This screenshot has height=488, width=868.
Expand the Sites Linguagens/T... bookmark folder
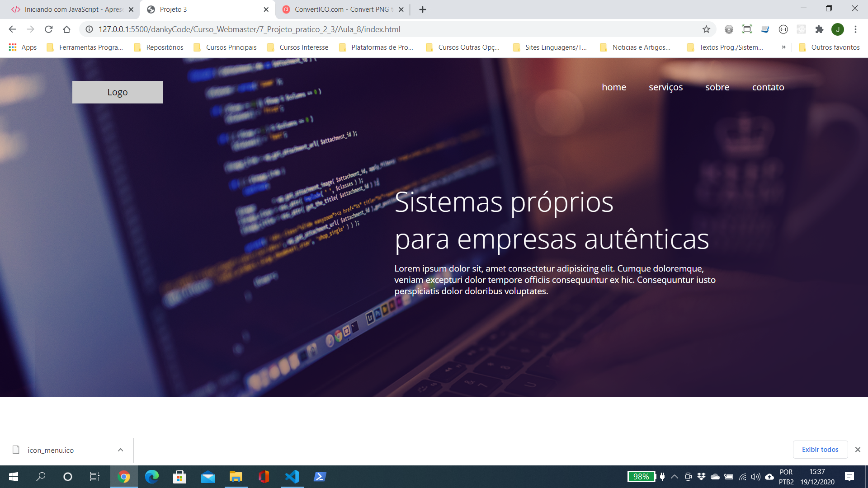coord(550,47)
